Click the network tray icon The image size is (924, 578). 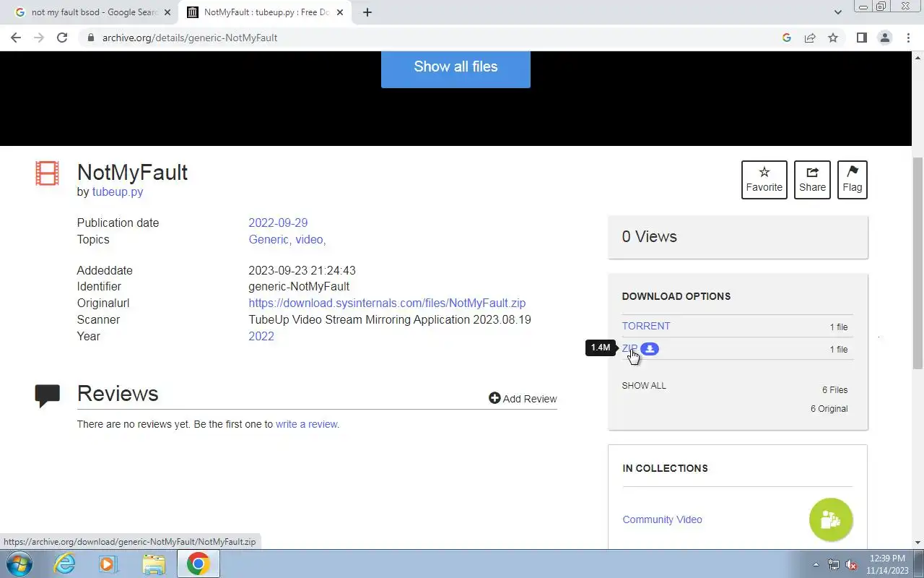[834, 564]
